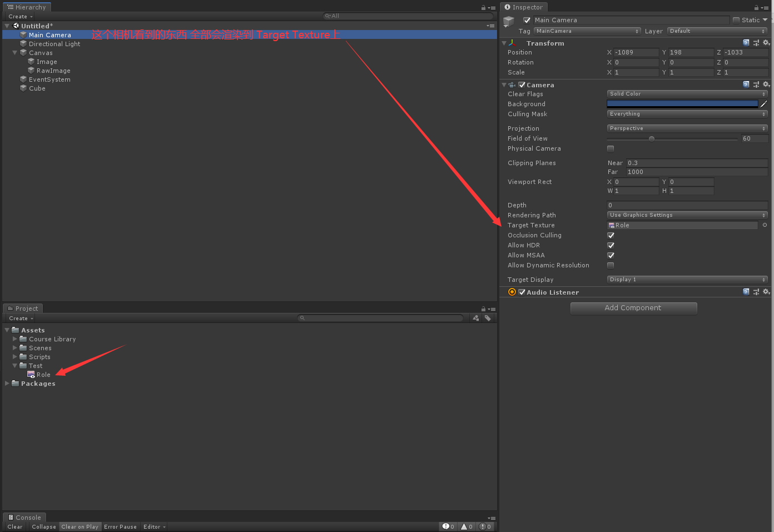Open the Untitled scene options menu icon
The image size is (774, 532).
(490, 26)
